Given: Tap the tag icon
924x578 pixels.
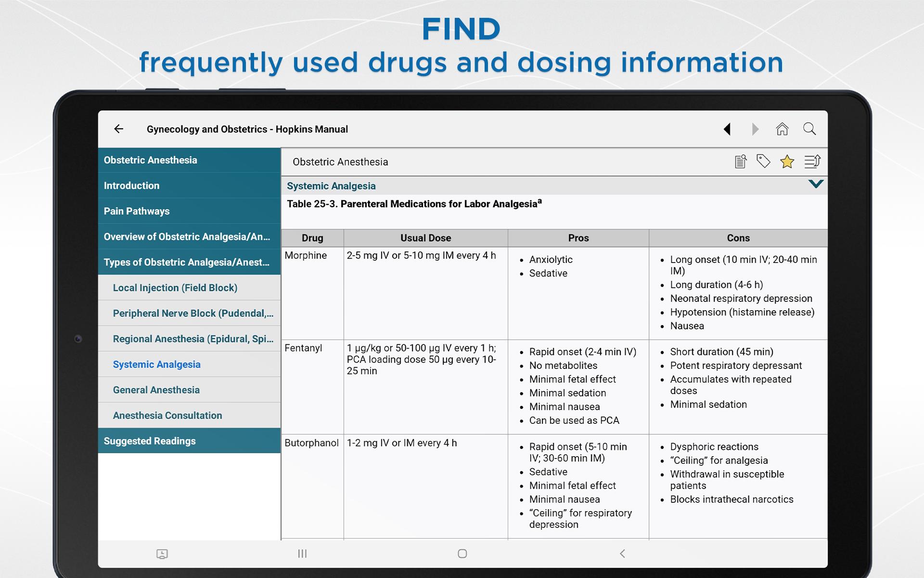Looking at the screenshot, I should [x=763, y=161].
